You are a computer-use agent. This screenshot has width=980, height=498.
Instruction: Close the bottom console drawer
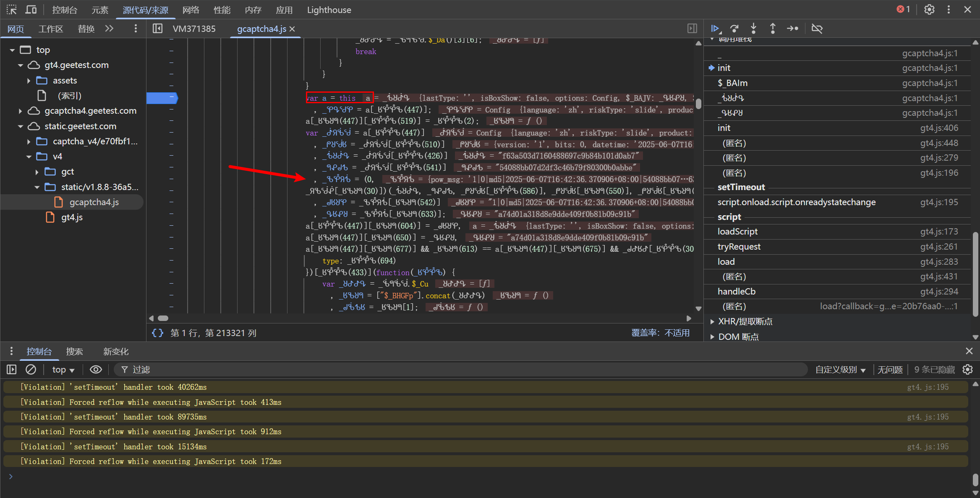click(969, 351)
